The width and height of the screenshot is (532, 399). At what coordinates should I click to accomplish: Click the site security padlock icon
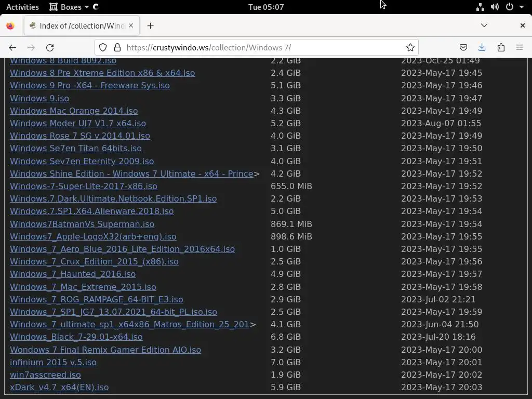pos(117,47)
